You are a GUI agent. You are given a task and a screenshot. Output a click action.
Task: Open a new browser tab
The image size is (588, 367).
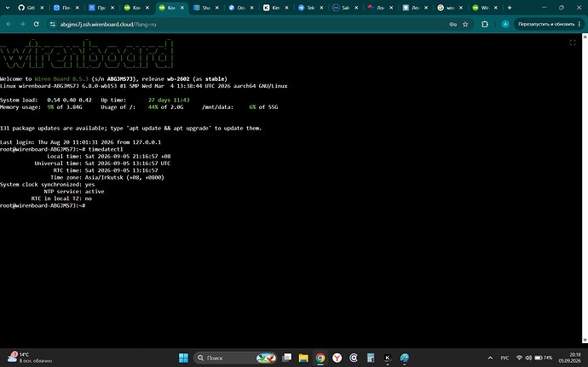tap(510, 8)
